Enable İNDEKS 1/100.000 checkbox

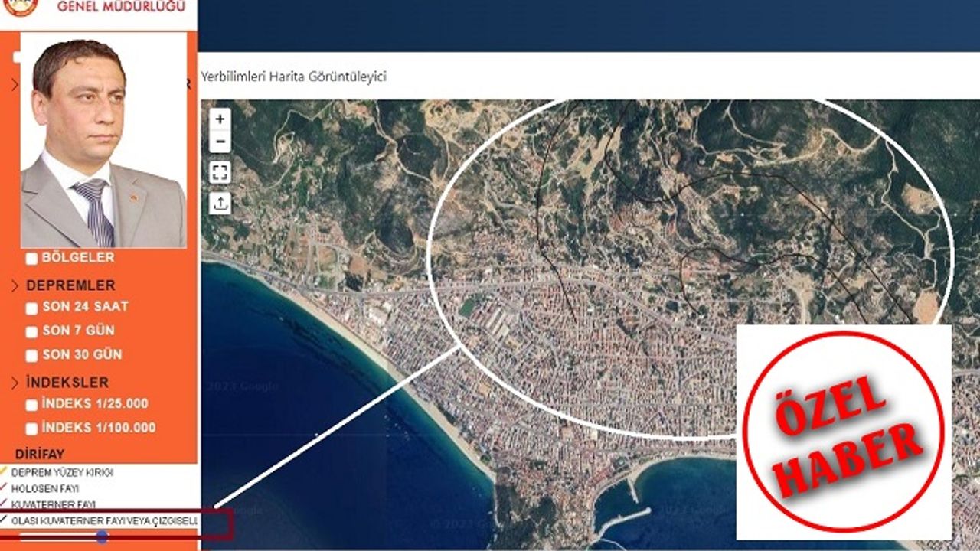(x=31, y=429)
